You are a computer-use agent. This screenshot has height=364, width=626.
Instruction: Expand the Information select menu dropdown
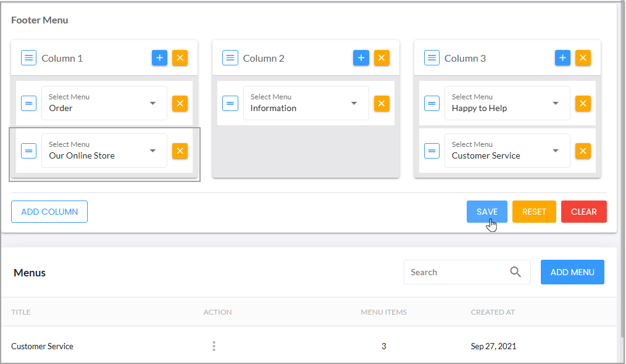pos(306,104)
